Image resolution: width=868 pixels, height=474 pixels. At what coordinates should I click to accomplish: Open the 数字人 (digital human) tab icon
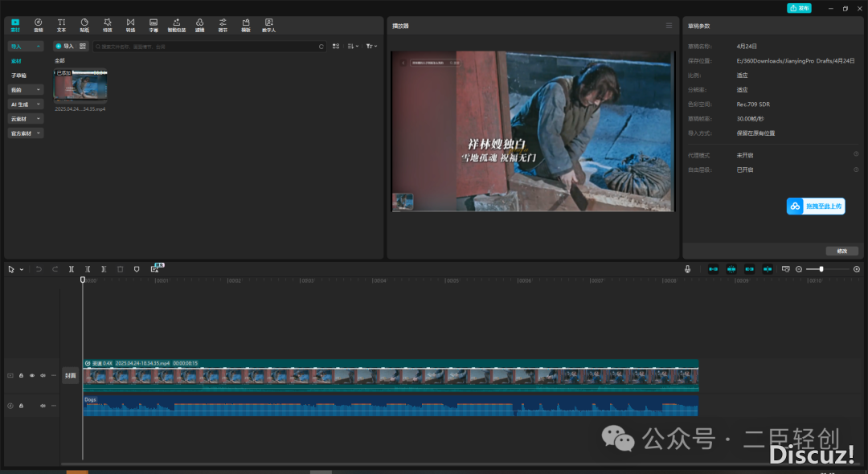point(268,25)
